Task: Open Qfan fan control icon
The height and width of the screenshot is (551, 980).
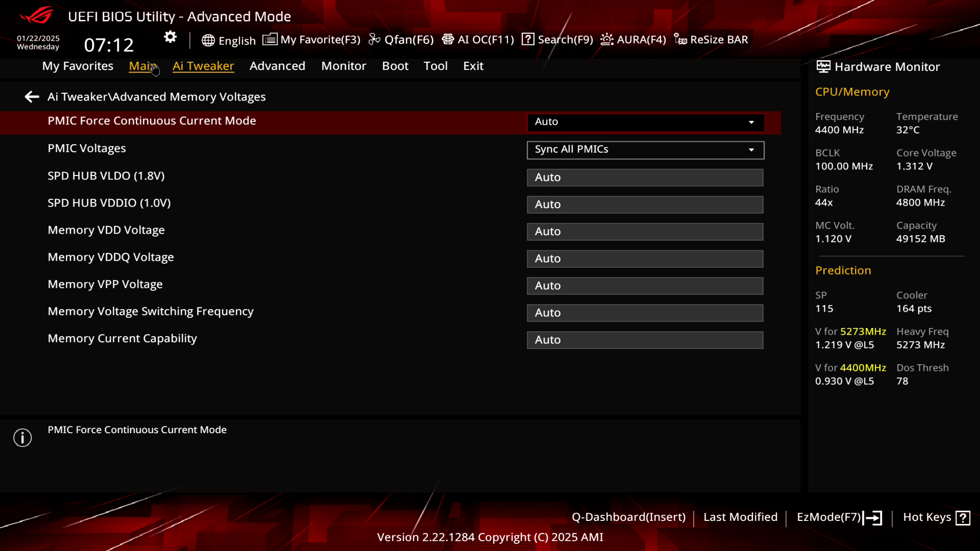Action: 375,39
